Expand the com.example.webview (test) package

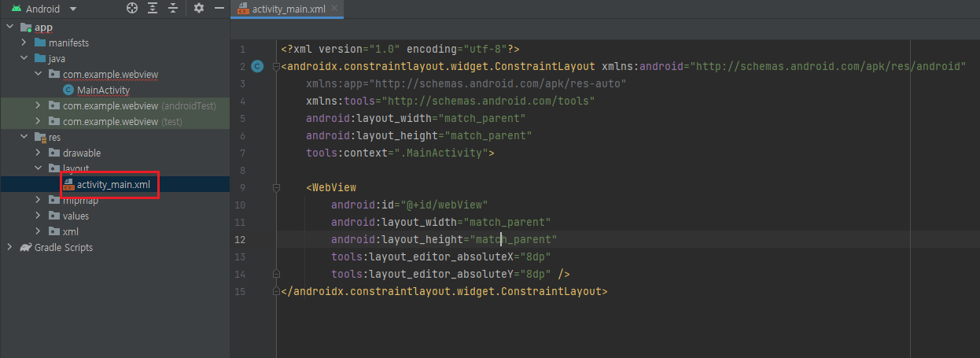click(39, 121)
